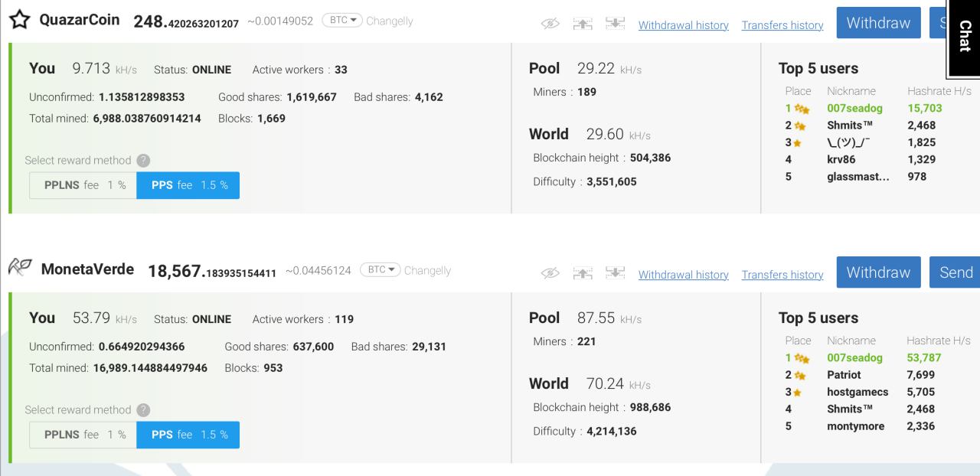Open MonetaVerde Transfers history link
This screenshot has height=476, width=980.
[x=782, y=275]
